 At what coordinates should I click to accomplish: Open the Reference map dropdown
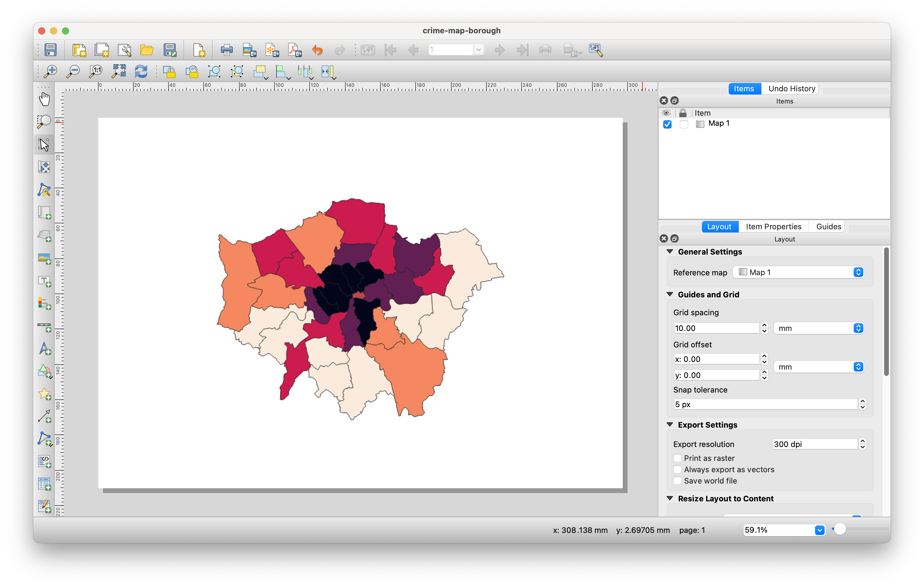(x=798, y=272)
